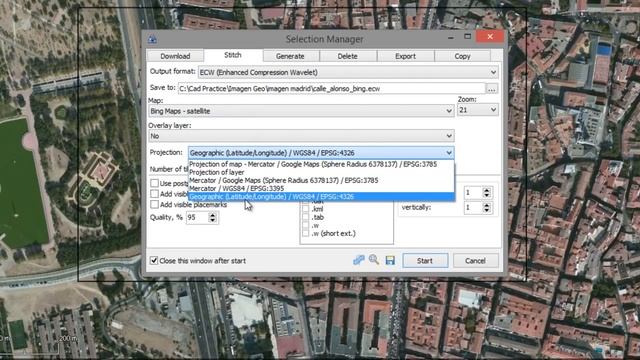The width and height of the screenshot is (640, 360).
Task: Close the Selection Manager dialog
Action: click(490, 37)
